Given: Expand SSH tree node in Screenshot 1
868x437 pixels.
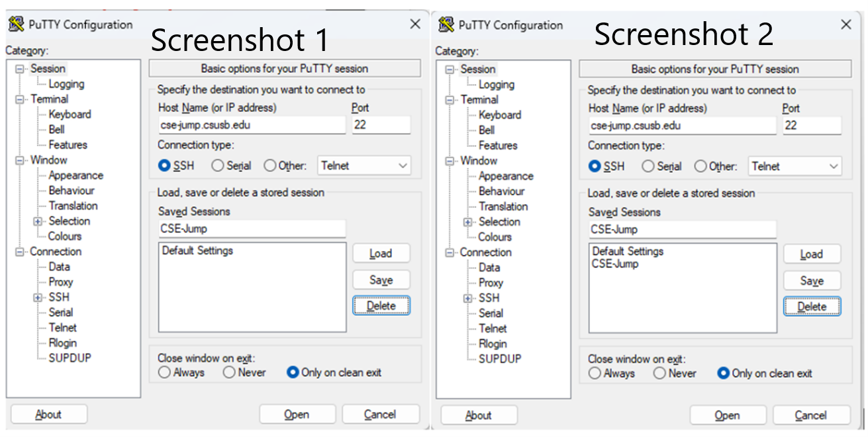Looking at the screenshot, I should tap(38, 297).
